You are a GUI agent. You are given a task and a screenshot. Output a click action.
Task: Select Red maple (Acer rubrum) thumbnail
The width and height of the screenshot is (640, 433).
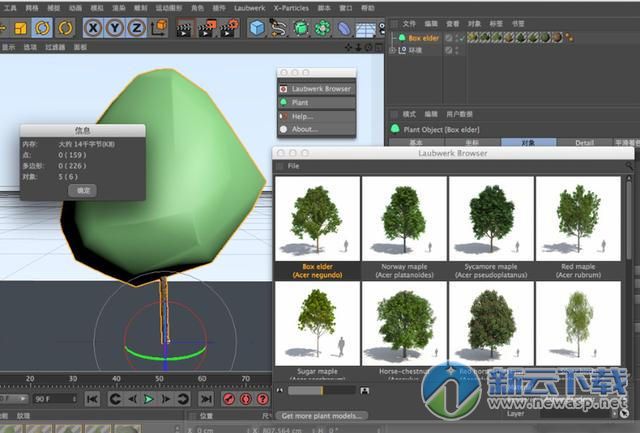(x=578, y=218)
